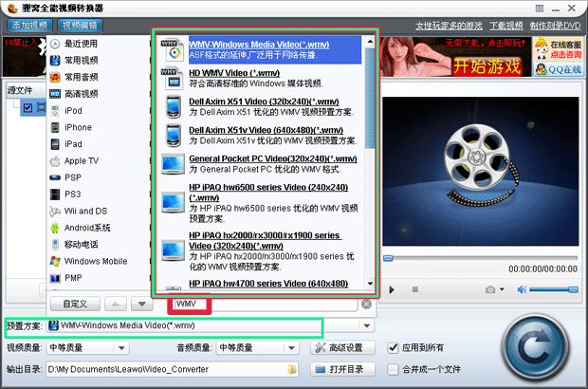Screen dimensions: 588x389
Task: Click the scroll up arrow of format list
Action: pyautogui.click(x=370, y=41)
